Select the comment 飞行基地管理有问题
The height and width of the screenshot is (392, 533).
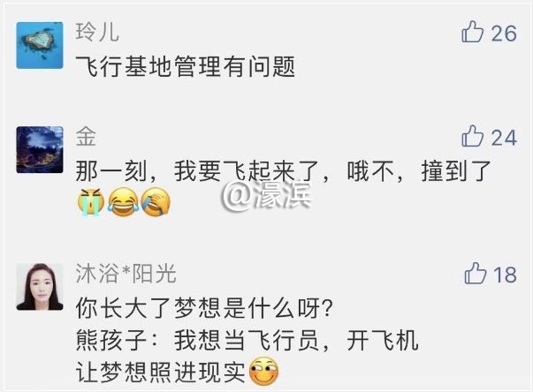pyautogui.click(x=186, y=66)
